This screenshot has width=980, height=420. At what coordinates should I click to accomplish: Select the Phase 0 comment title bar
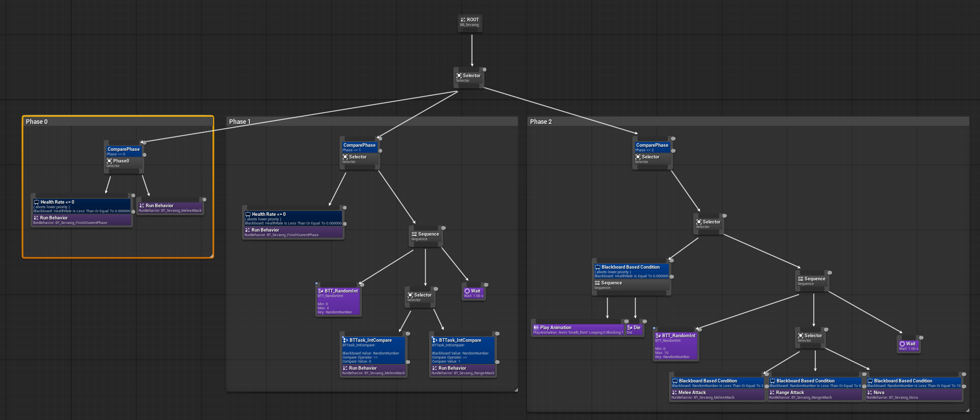pyautogui.click(x=118, y=121)
